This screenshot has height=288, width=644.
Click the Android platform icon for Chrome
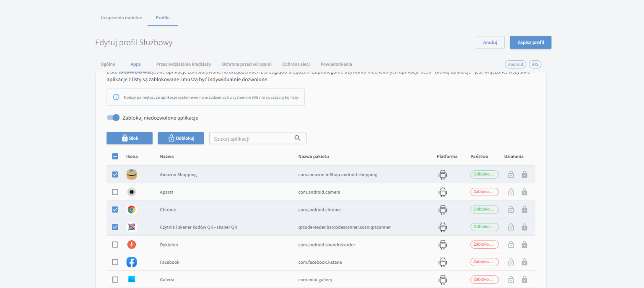click(x=443, y=209)
